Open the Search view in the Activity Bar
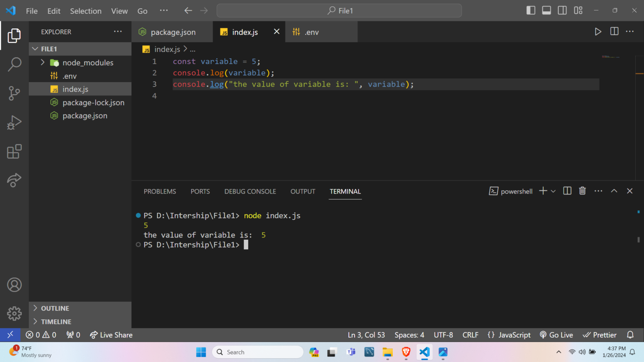The height and width of the screenshot is (362, 644). [15, 64]
